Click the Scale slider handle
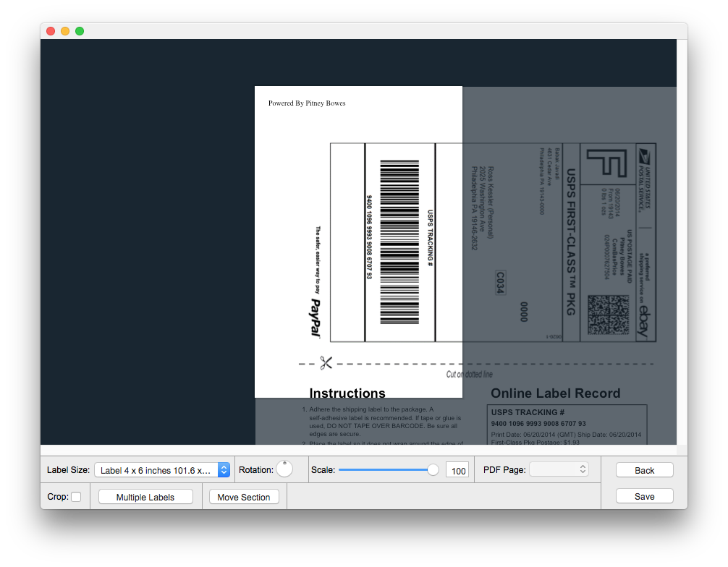728x567 pixels. 433,470
